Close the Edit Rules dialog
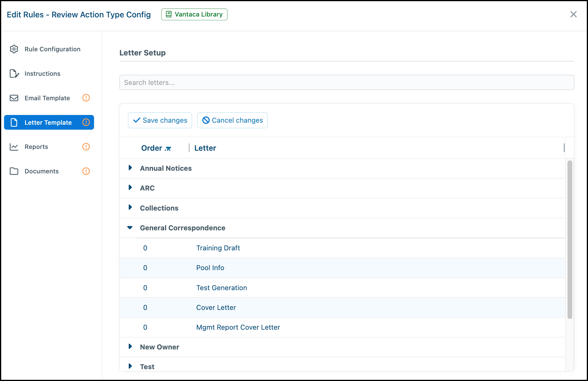Image resolution: width=588 pixels, height=381 pixels. pos(573,14)
